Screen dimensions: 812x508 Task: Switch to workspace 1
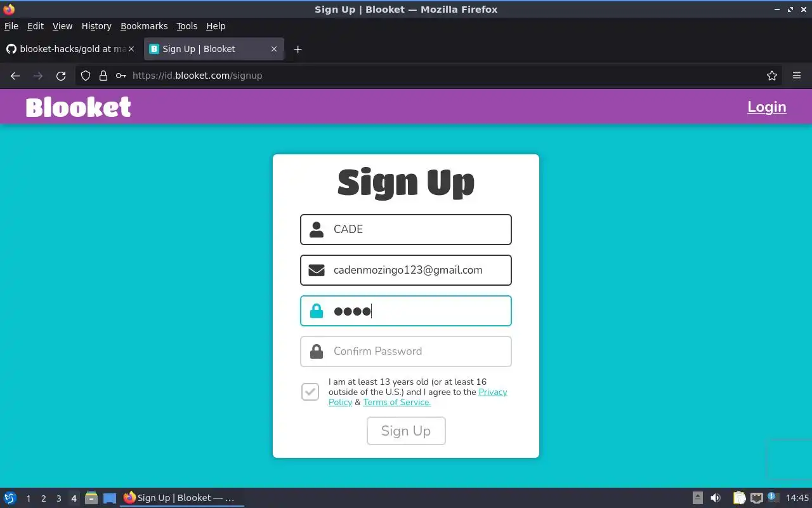tap(28, 498)
